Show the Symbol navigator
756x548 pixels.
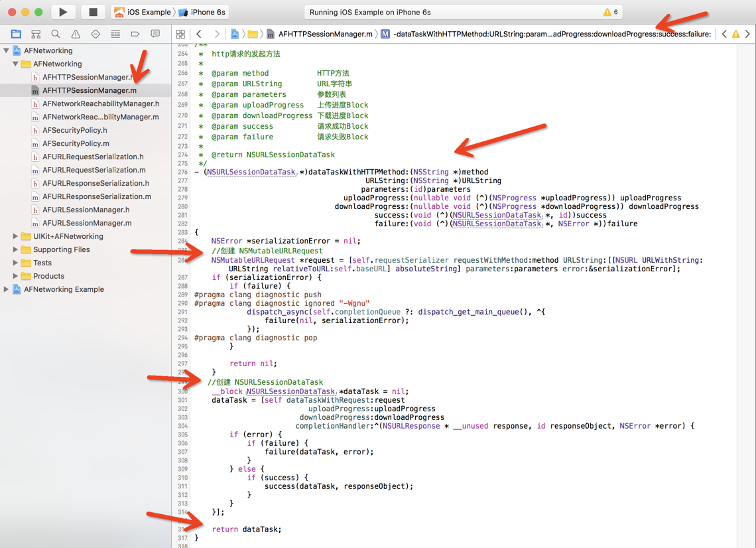36,34
